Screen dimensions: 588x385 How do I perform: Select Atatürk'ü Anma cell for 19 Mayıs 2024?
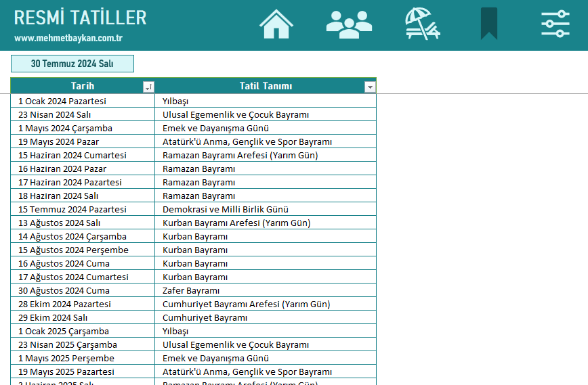[266, 141]
